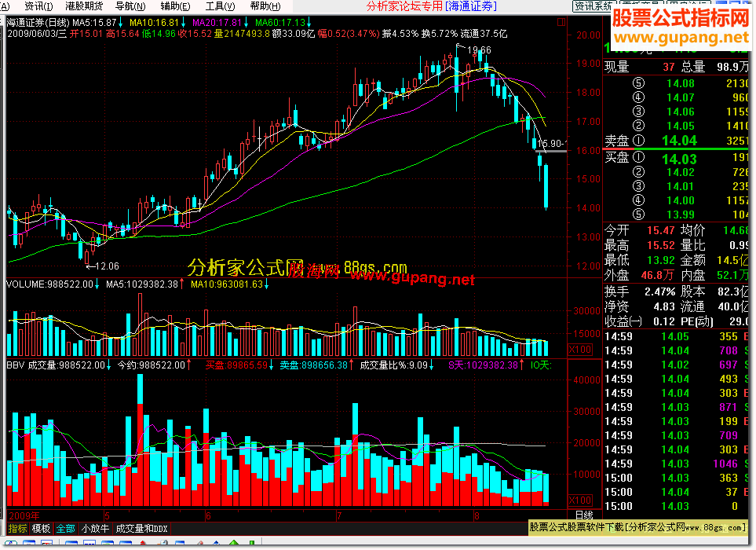Click the 2009年 label on the time axis
This screenshot has width=756, height=550.
click(x=24, y=515)
